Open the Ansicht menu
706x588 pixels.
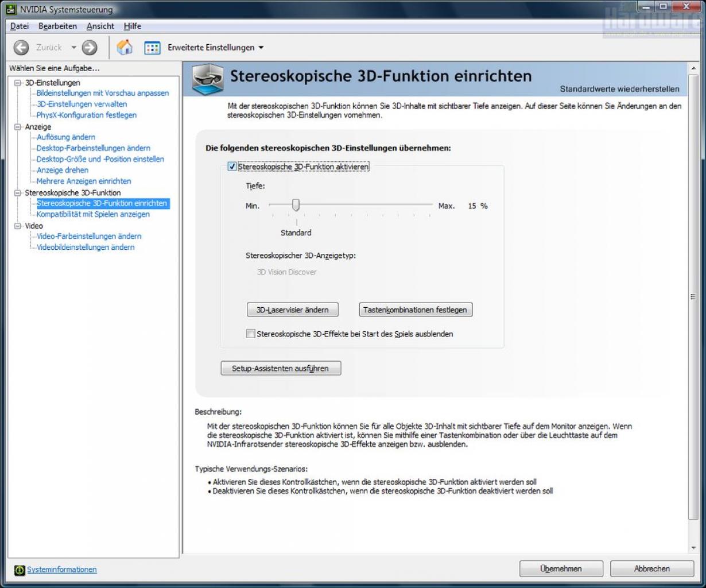100,26
